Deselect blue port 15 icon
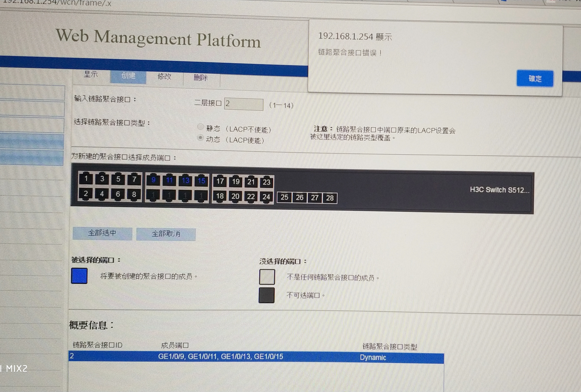581x392 pixels. pyautogui.click(x=201, y=181)
